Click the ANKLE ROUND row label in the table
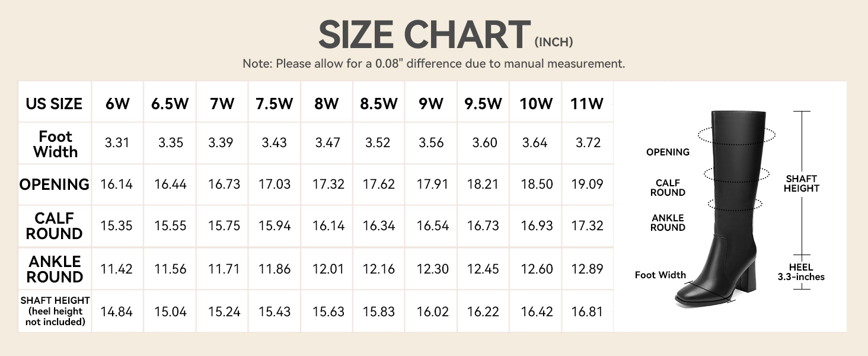 (55, 269)
